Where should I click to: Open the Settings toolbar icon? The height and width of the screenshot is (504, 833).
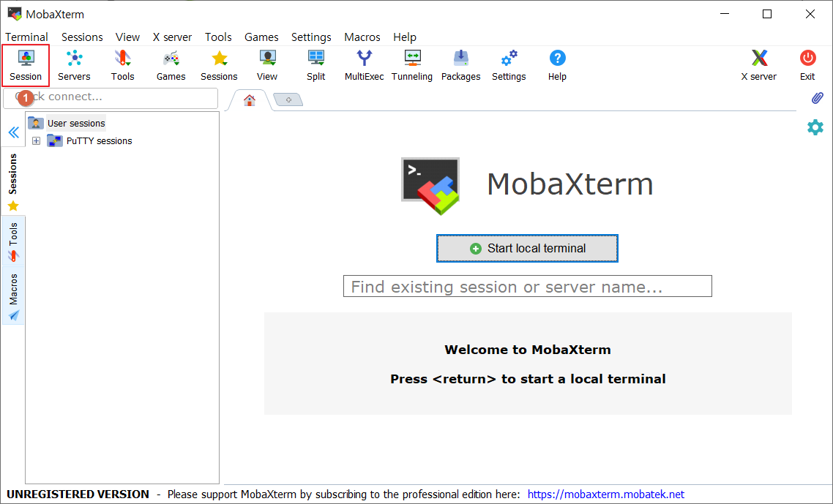click(509, 65)
